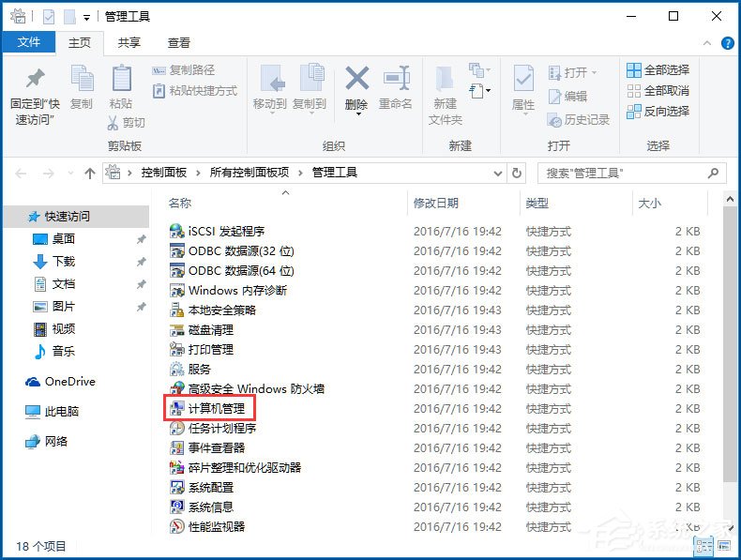Click the Refresh button by the address bar
Viewport: 741px width, 560px height.
[517, 174]
